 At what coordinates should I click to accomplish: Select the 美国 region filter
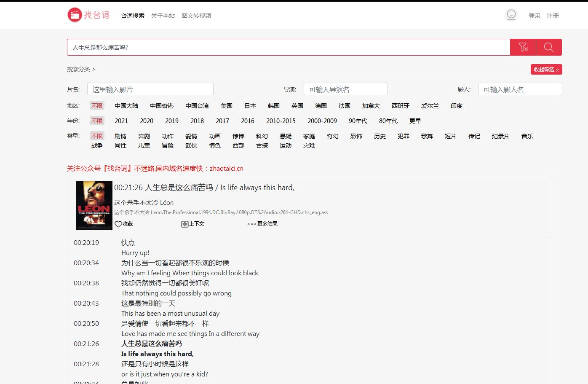[x=227, y=106]
